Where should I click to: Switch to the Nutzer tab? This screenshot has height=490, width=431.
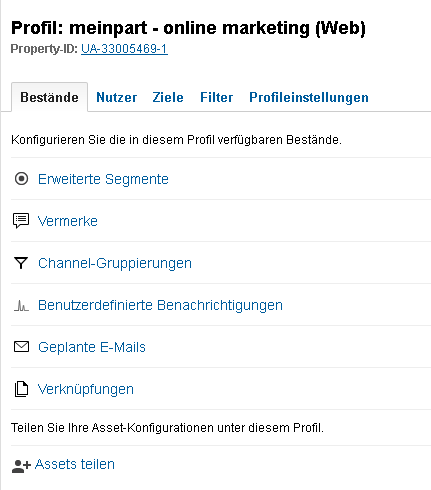(117, 97)
